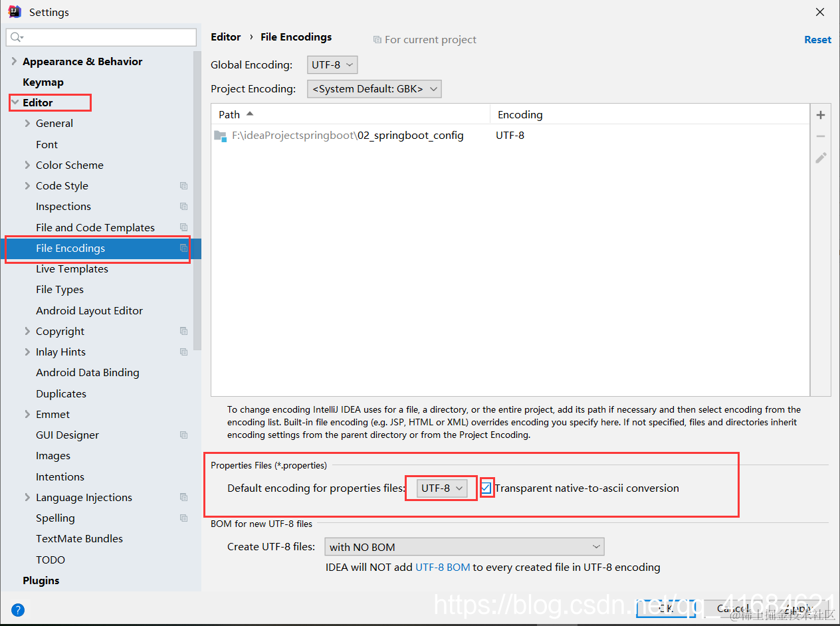Image resolution: width=840 pixels, height=626 pixels.
Task: Open Default encoding for properties files dropdown
Action: point(442,488)
